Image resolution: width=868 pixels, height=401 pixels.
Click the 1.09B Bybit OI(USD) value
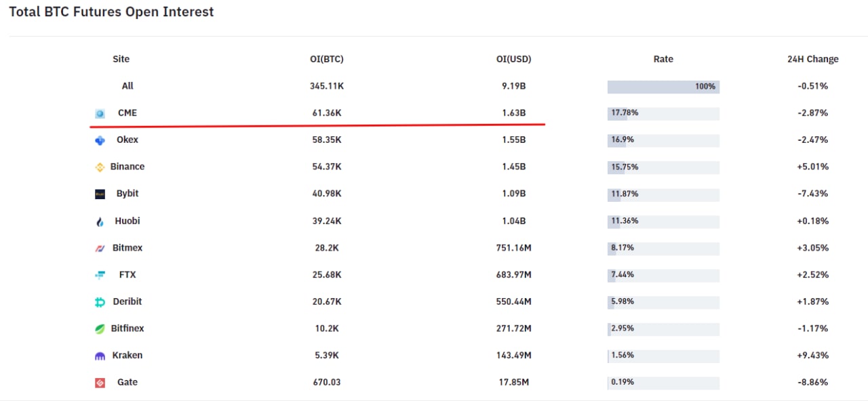click(513, 194)
